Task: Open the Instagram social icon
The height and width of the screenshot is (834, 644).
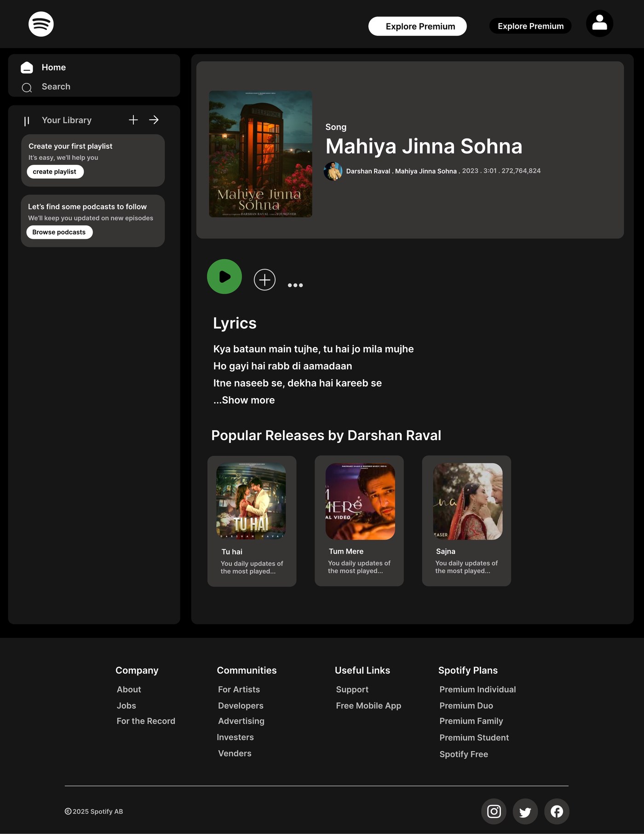Action: (x=494, y=811)
